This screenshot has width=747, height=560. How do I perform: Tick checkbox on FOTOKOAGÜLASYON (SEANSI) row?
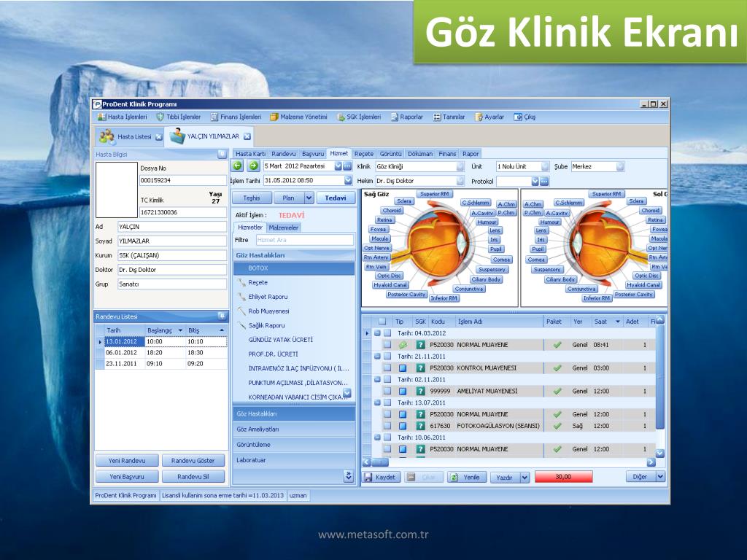(x=387, y=426)
